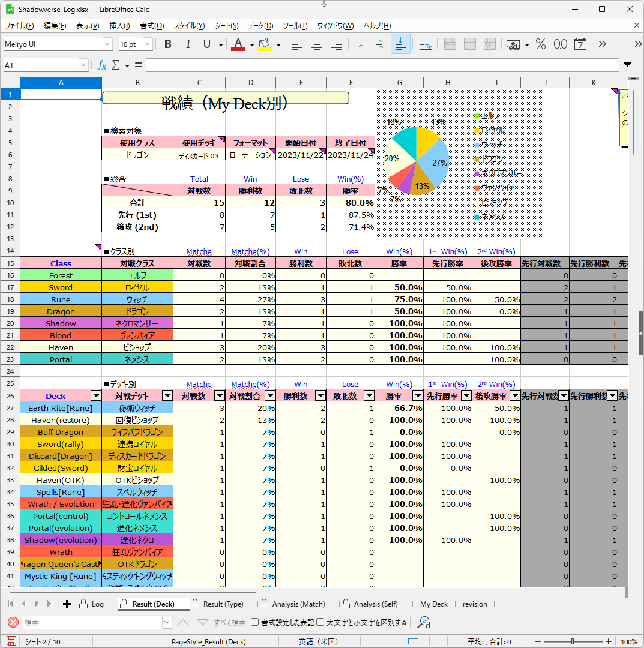Open Find and Replace dialog
The width and height of the screenshot is (644, 648).
(424, 622)
